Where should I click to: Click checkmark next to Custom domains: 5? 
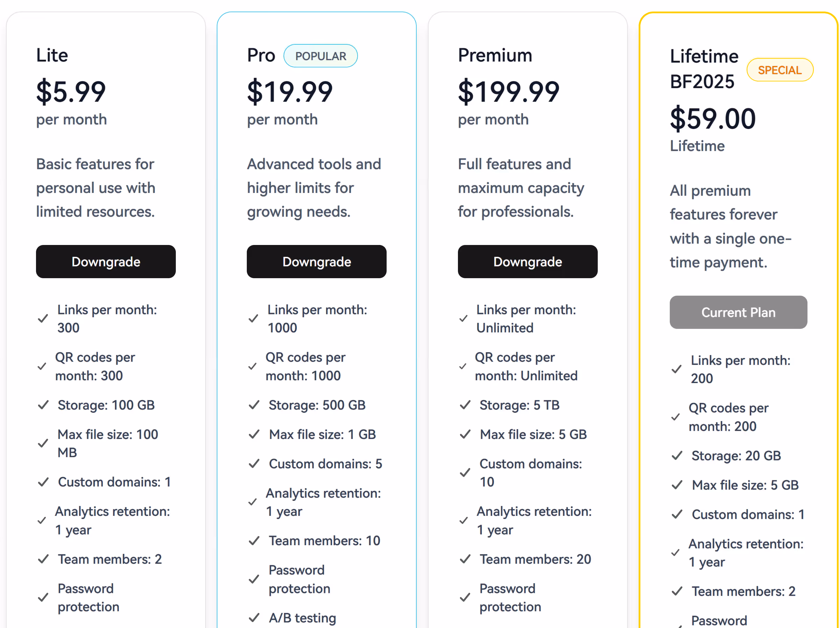(254, 464)
